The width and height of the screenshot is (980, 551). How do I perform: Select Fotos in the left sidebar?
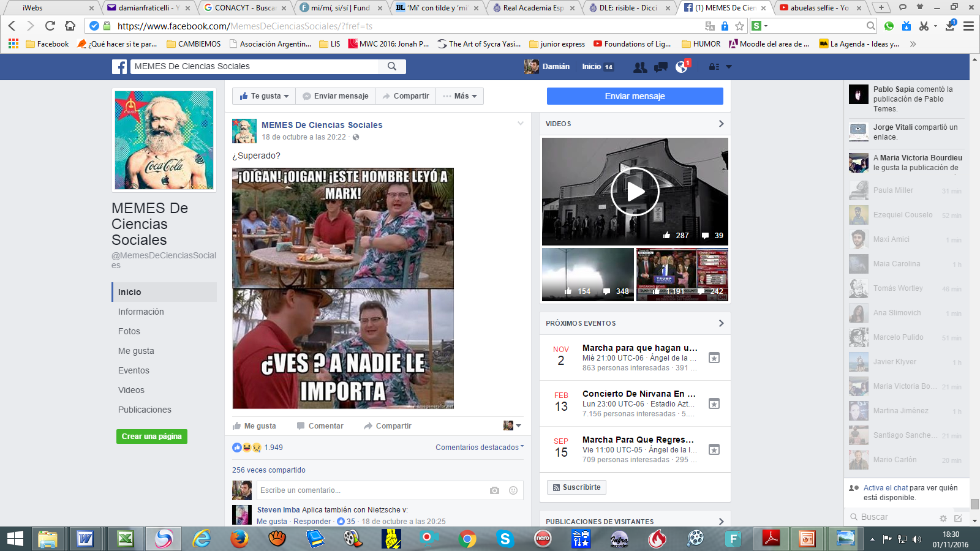pos(129,331)
